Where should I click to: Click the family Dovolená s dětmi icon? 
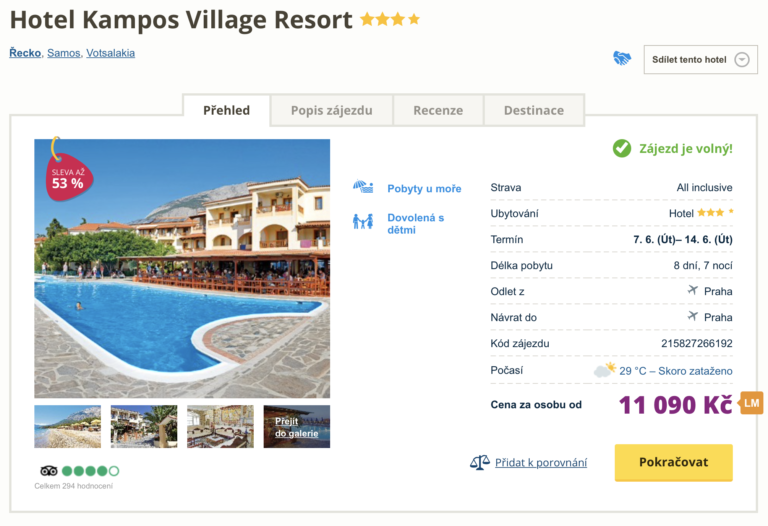coord(362,221)
